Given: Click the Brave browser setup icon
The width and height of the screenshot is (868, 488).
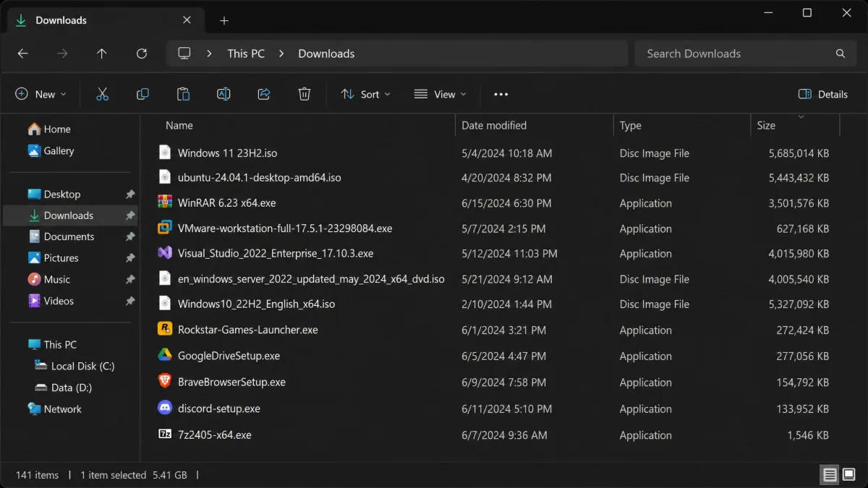Looking at the screenshot, I should [x=165, y=381].
